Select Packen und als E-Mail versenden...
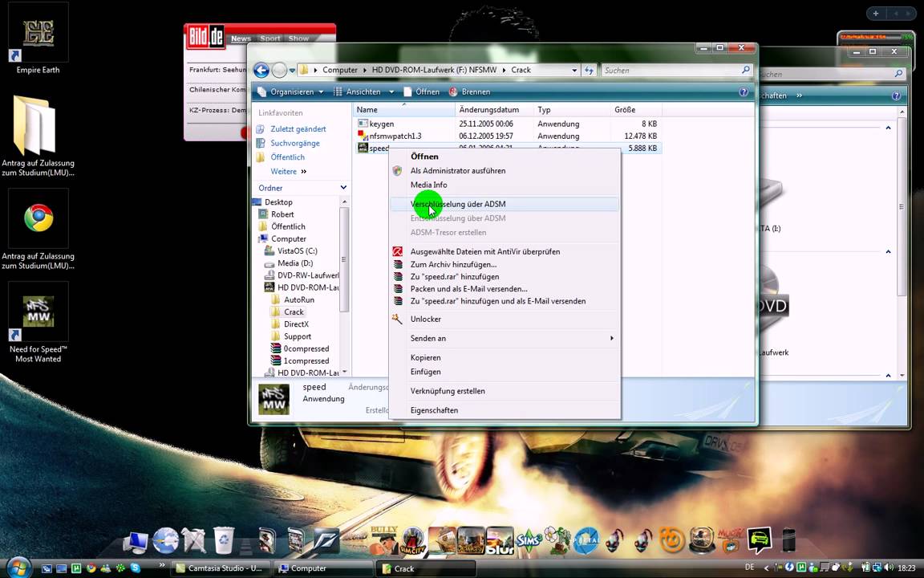Image resolution: width=924 pixels, height=578 pixels. [505, 289]
